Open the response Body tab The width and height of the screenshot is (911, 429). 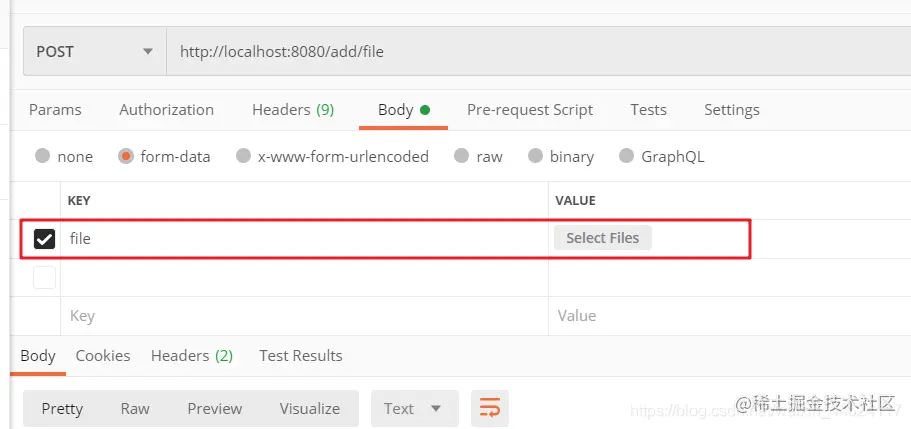[x=38, y=356]
